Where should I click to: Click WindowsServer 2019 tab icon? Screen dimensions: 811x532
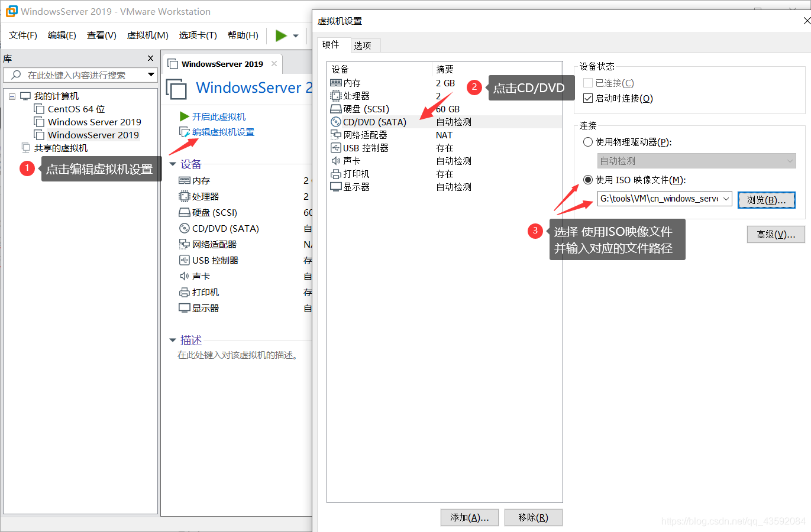pyautogui.click(x=173, y=64)
